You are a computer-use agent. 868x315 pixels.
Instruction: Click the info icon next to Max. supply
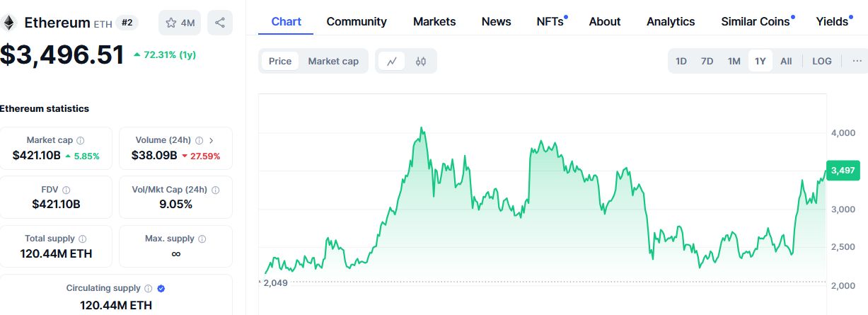(202, 239)
